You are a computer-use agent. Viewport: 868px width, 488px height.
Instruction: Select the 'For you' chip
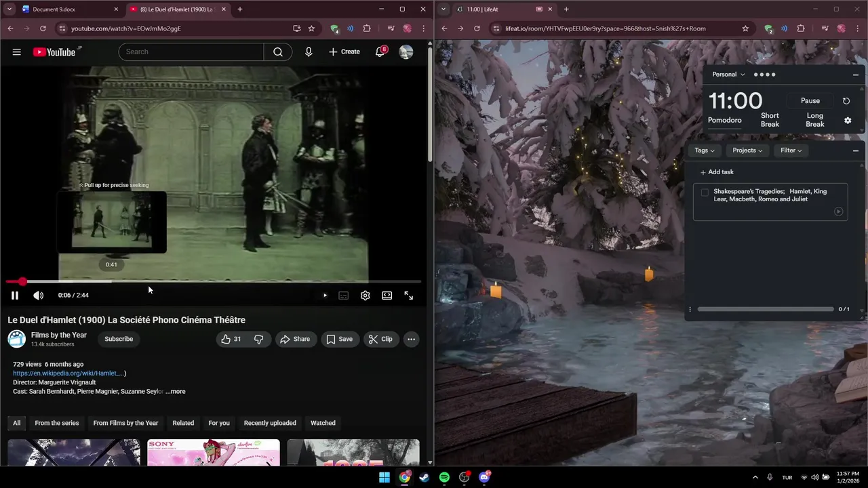(219, 423)
